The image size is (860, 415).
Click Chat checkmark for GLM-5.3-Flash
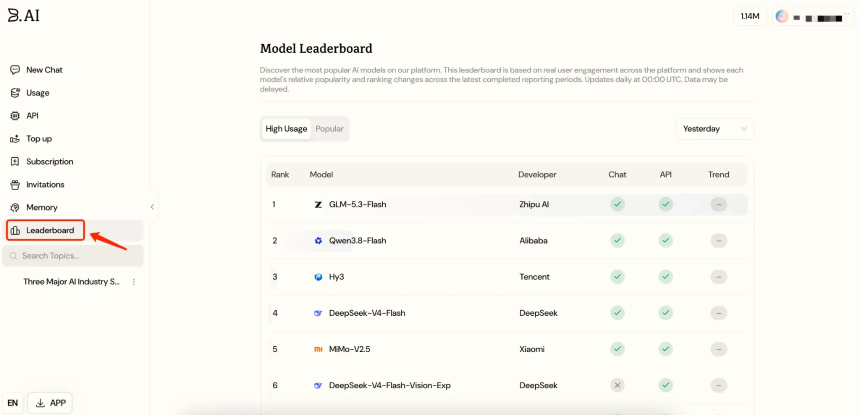pos(618,204)
